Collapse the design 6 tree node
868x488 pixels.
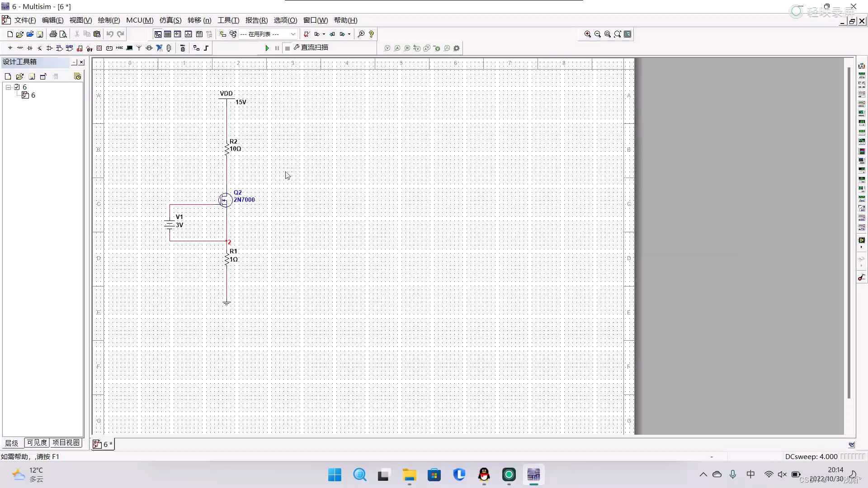[8, 87]
